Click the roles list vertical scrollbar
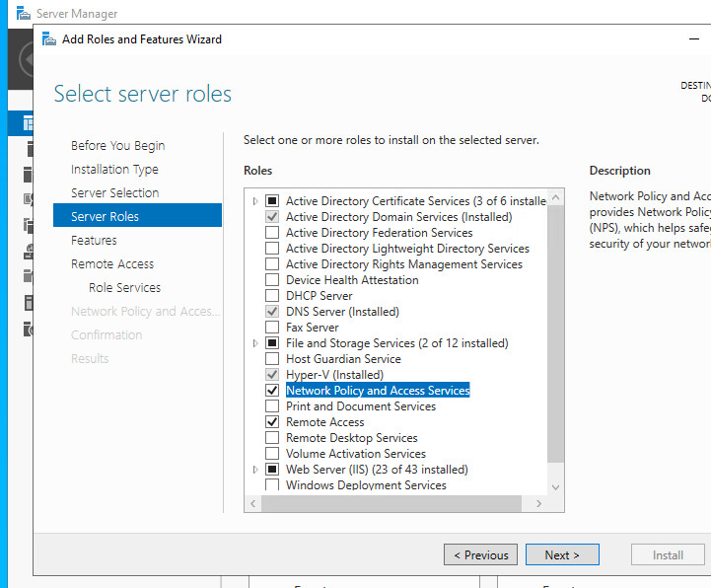711x588 pixels. (x=555, y=326)
